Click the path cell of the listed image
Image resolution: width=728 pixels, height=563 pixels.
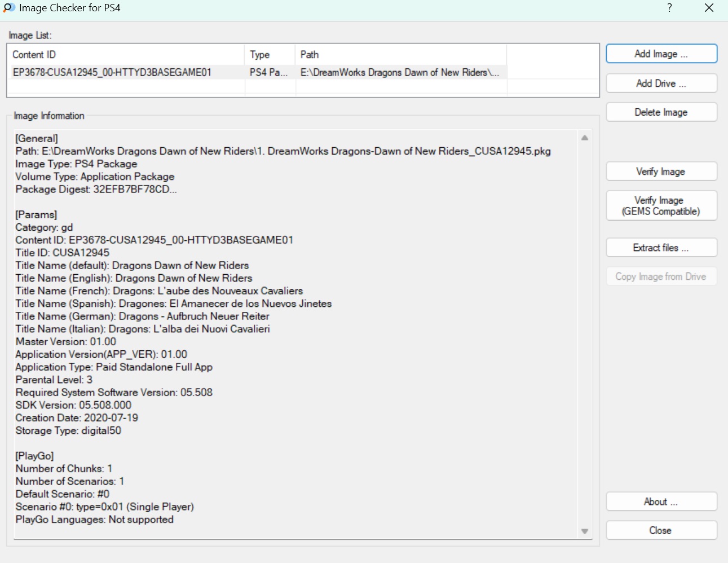(399, 72)
